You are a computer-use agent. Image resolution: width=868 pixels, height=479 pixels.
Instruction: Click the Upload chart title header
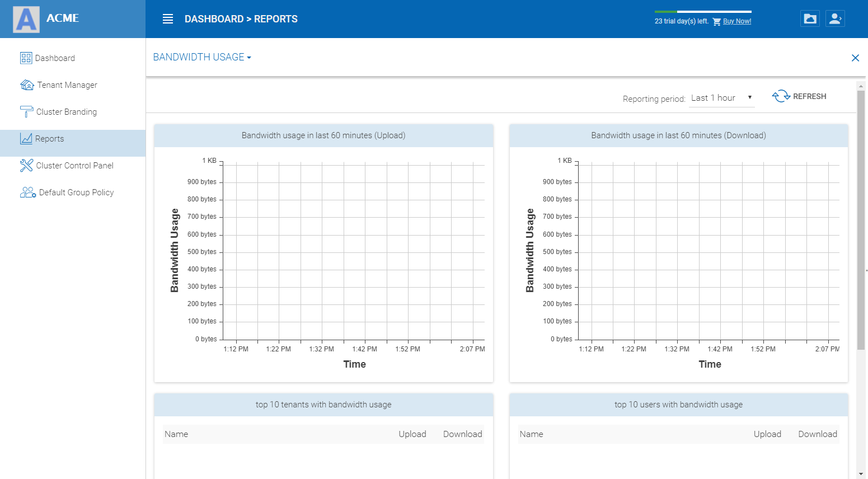pos(323,135)
